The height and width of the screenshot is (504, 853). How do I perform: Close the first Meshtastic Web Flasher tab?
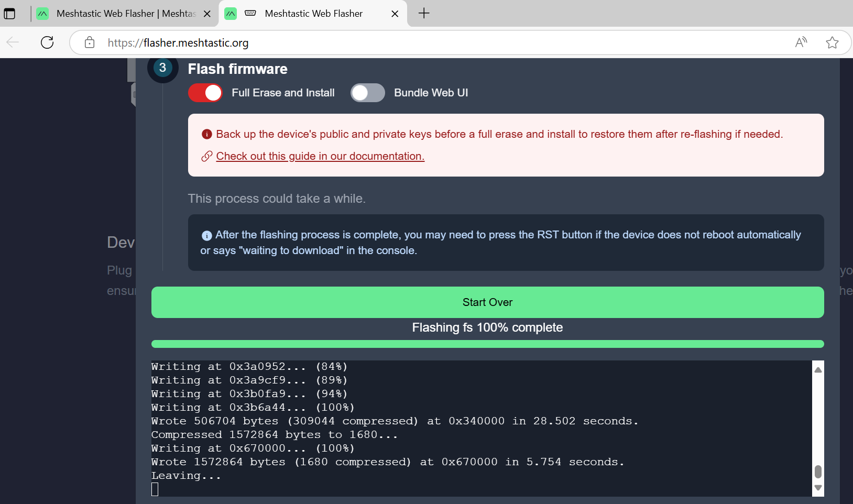(x=207, y=14)
